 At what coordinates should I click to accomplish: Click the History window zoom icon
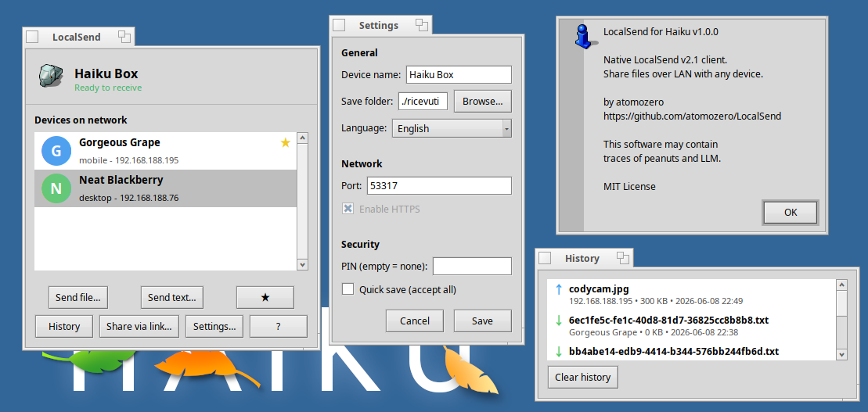click(x=623, y=258)
